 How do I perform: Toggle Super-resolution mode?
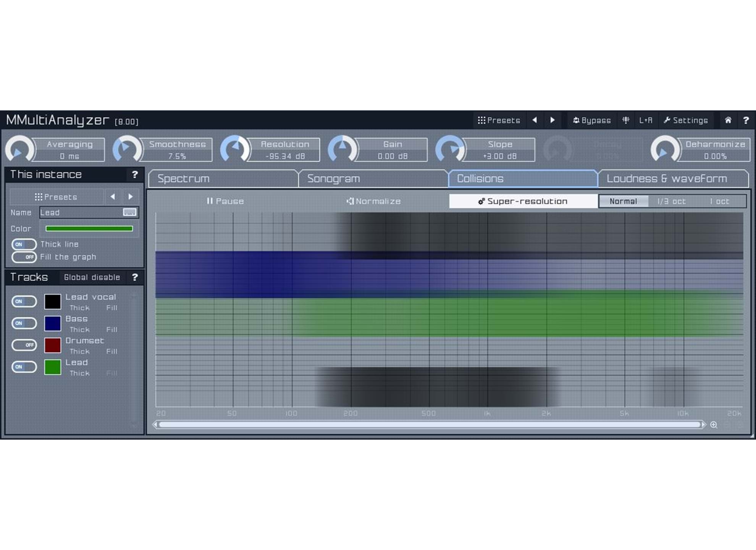pyautogui.click(x=523, y=201)
